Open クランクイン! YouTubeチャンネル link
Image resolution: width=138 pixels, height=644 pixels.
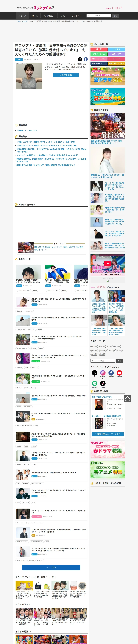tap(112, 274)
